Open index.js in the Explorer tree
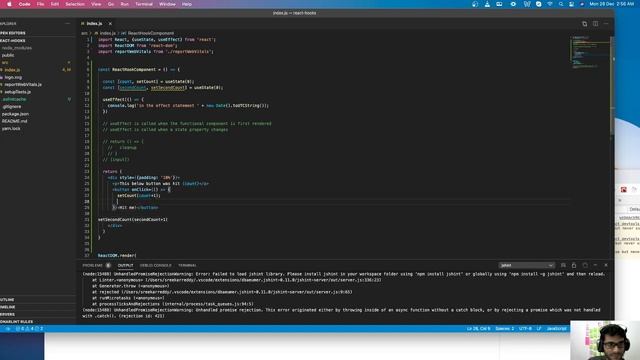The width and height of the screenshot is (640, 360). (x=12, y=70)
